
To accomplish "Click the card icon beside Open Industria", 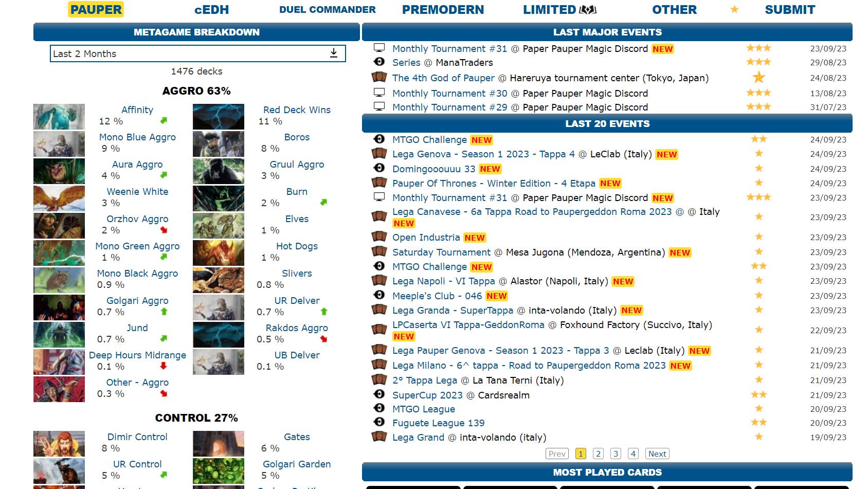I will pos(379,237).
